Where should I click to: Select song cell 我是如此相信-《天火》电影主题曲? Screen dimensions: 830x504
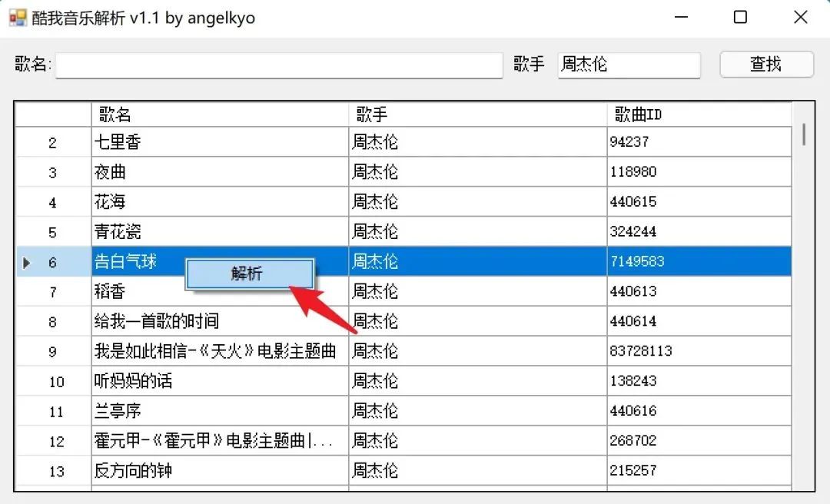click(x=220, y=351)
